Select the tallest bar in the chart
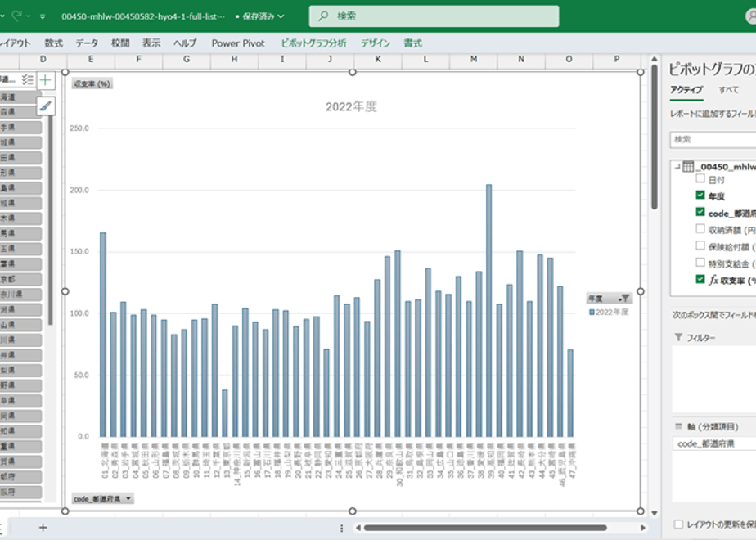756x540 pixels. click(x=489, y=311)
